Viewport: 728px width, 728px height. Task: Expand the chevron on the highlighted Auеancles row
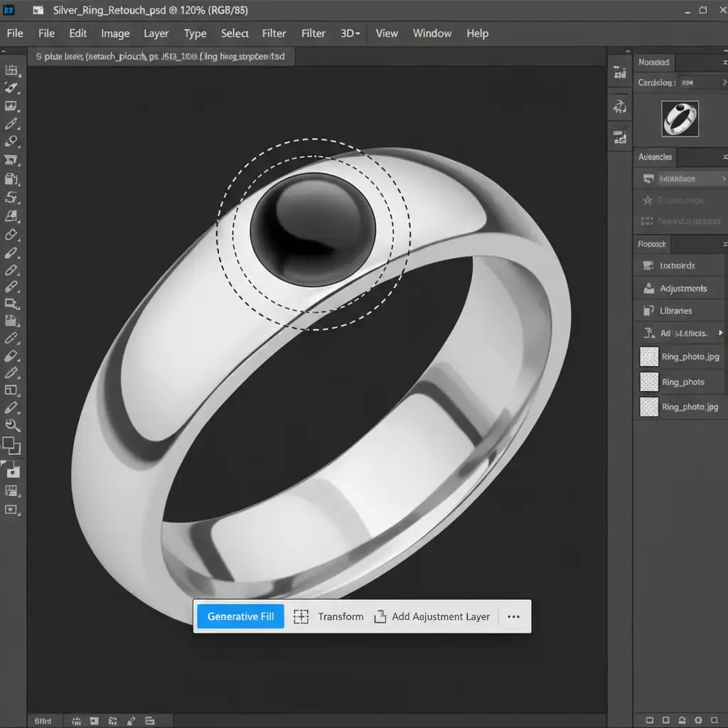click(724, 179)
